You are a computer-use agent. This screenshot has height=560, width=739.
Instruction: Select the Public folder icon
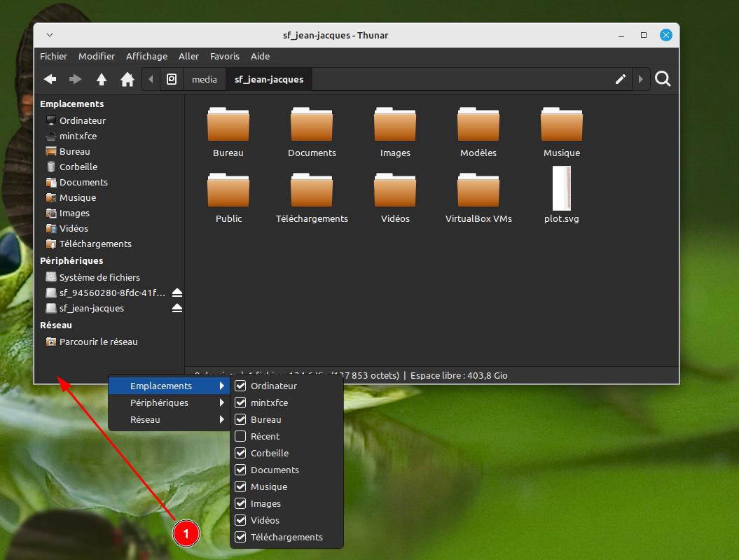228,190
